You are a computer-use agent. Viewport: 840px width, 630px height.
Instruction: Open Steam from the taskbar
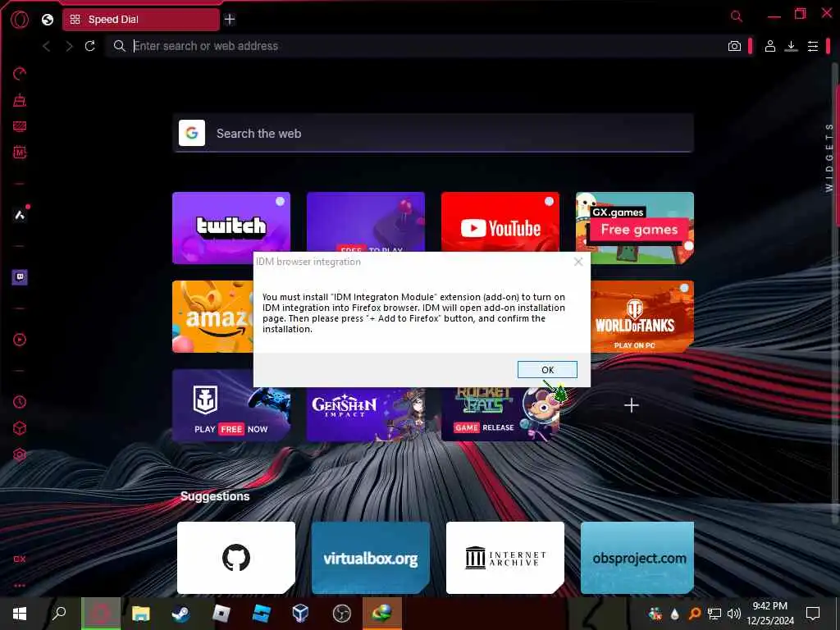pos(180,614)
